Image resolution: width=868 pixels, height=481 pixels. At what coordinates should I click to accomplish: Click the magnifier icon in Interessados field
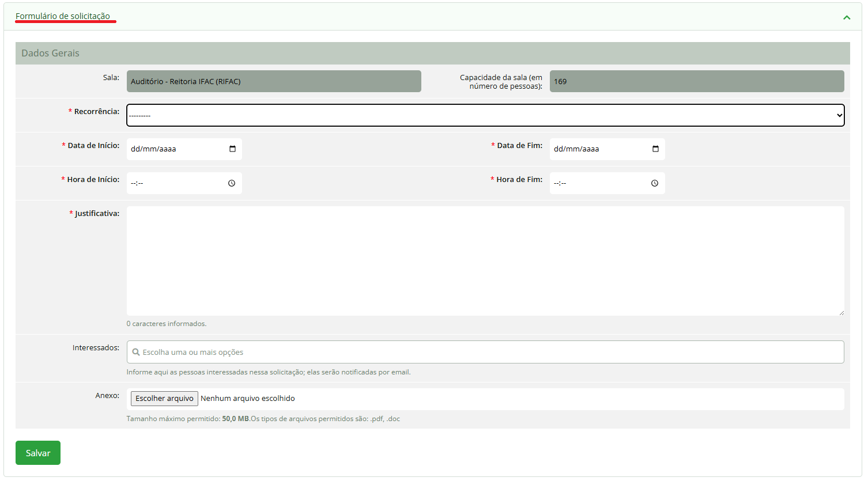(x=136, y=352)
